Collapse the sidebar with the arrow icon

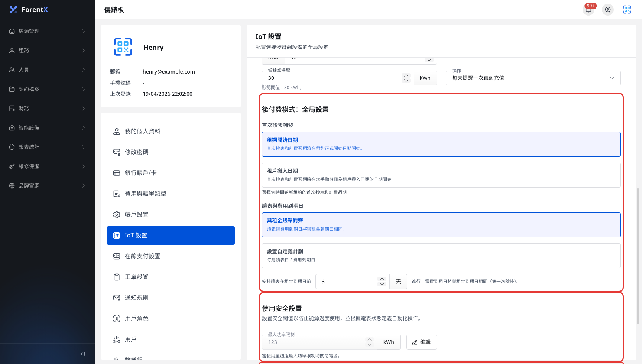(83, 354)
